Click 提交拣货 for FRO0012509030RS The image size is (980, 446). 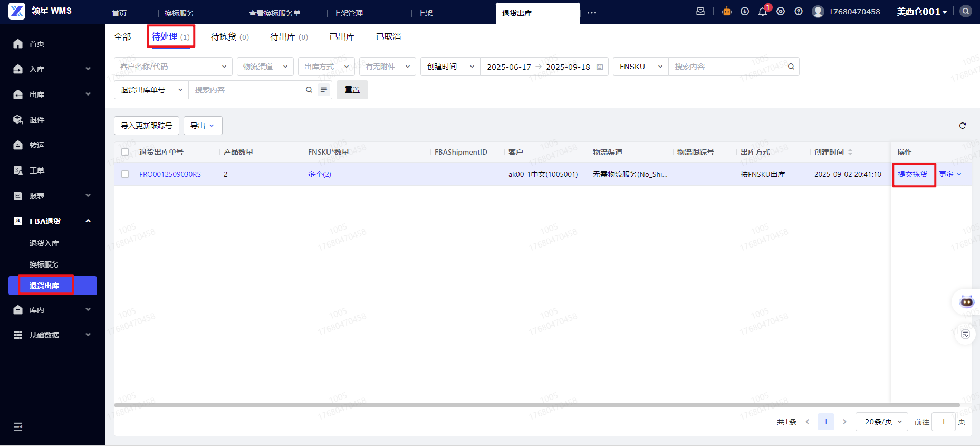tap(912, 174)
